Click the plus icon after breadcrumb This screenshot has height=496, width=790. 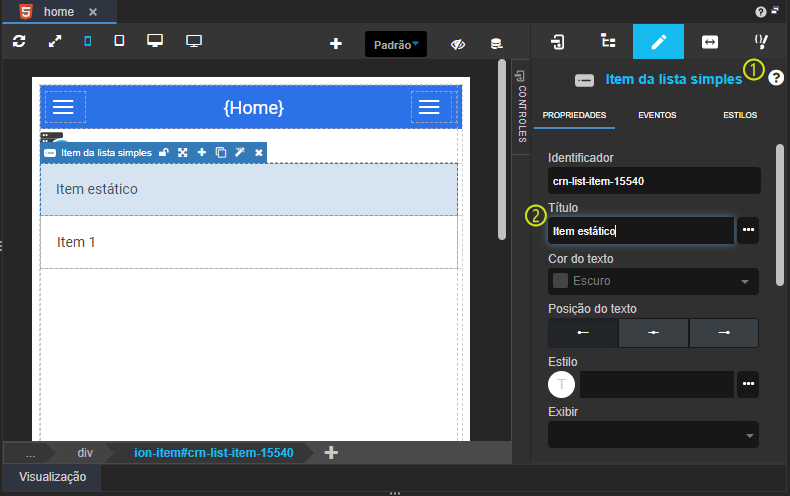pos(331,453)
